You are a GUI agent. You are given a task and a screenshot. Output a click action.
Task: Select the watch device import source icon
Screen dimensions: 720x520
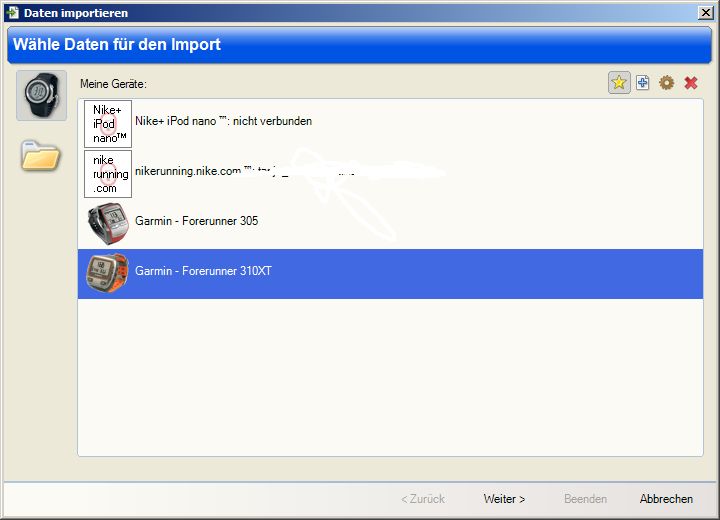pyautogui.click(x=41, y=96)
